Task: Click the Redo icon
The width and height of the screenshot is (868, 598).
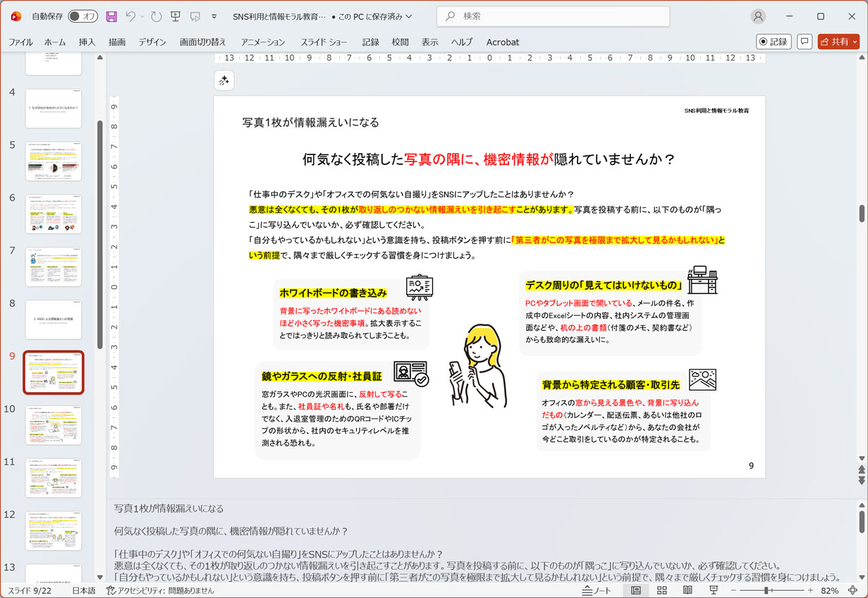Action: click(155, 16)
